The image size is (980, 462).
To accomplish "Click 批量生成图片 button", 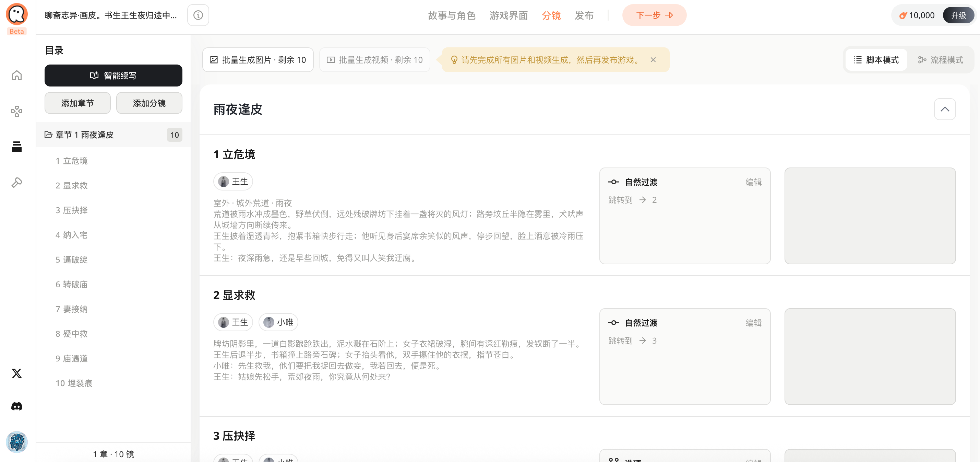I will coord(258,60).
